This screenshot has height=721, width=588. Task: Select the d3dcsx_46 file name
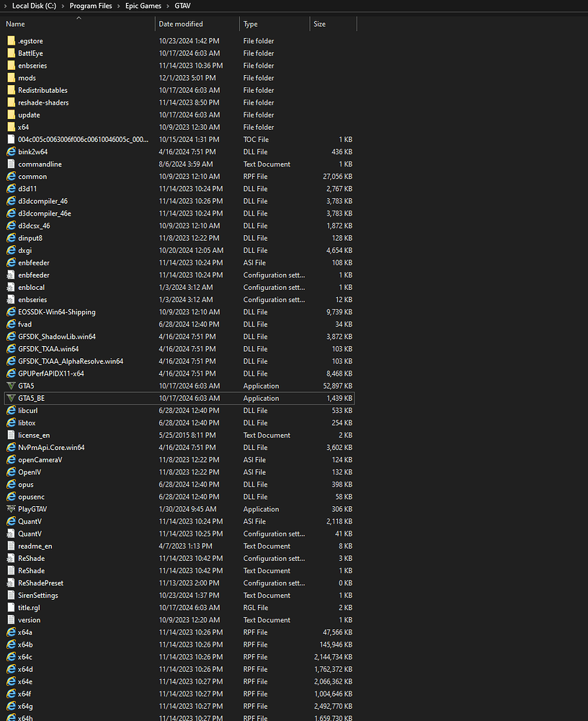pos(34,226)
